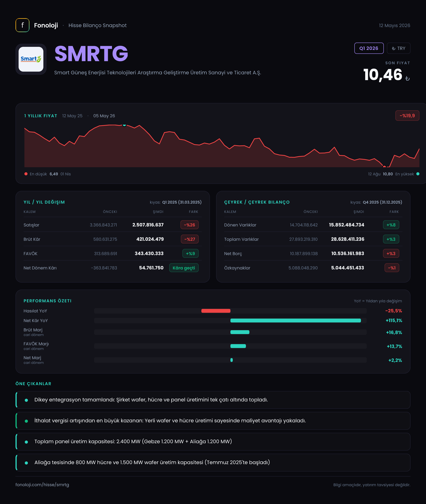
Task: Click the Brüt Kâr -%27 change badge
Action: point(190,239)
